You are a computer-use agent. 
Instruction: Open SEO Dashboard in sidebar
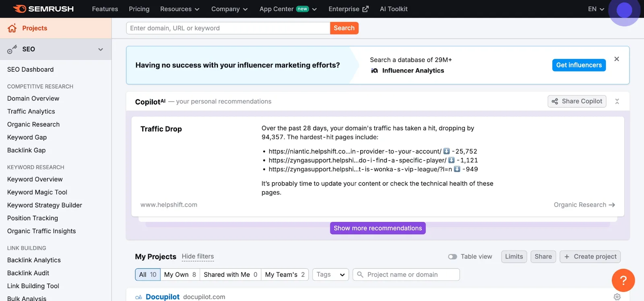pyautogui.click(x=31, y=70)
